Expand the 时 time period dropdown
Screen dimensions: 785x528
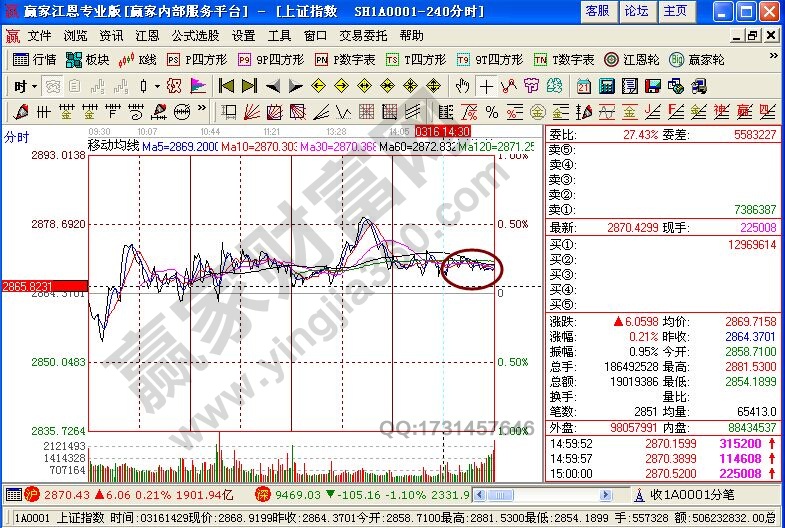[x=25, y=86]
